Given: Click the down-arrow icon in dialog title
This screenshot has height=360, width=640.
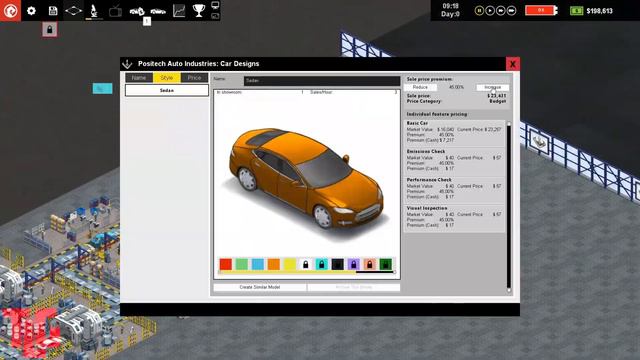Looking at the screenshot, I should point(127,64).
